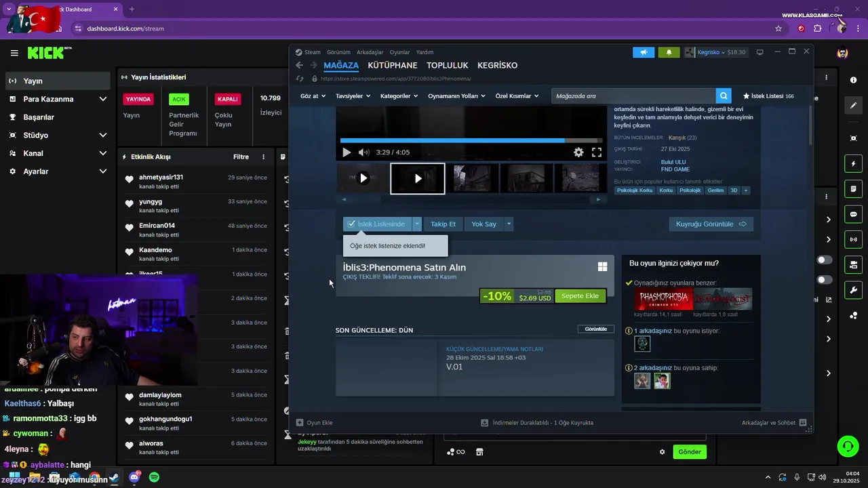Open Steam announcements megaphone button
The height and width of the screenshot is (488, 868).
(x=644, y=52)
